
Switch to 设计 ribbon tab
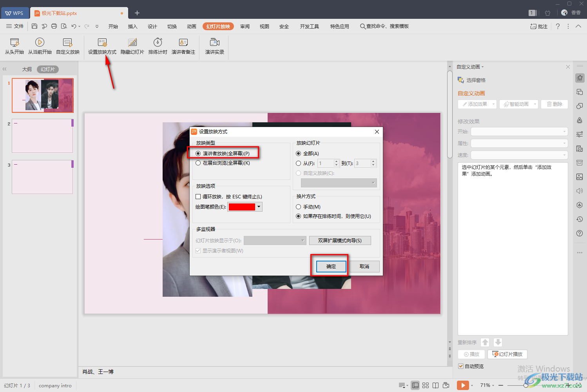152,26
